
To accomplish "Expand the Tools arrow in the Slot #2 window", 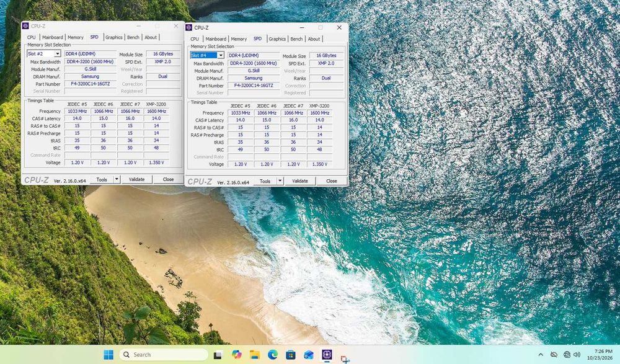I will pos(117,179).
